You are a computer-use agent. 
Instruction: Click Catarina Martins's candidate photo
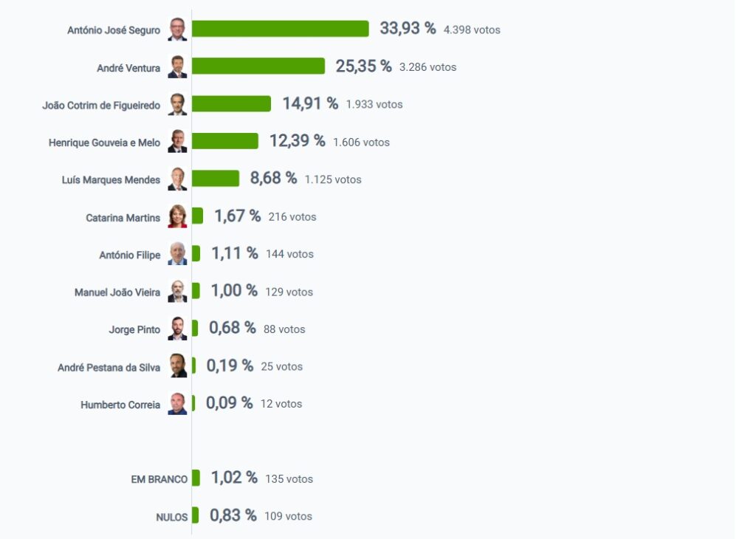tap(177, 217)
